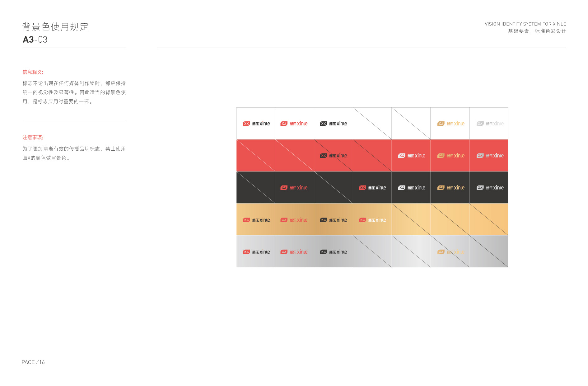Select the all-white Xinle logo on black background
588x386 pixels.
point(412,188)
